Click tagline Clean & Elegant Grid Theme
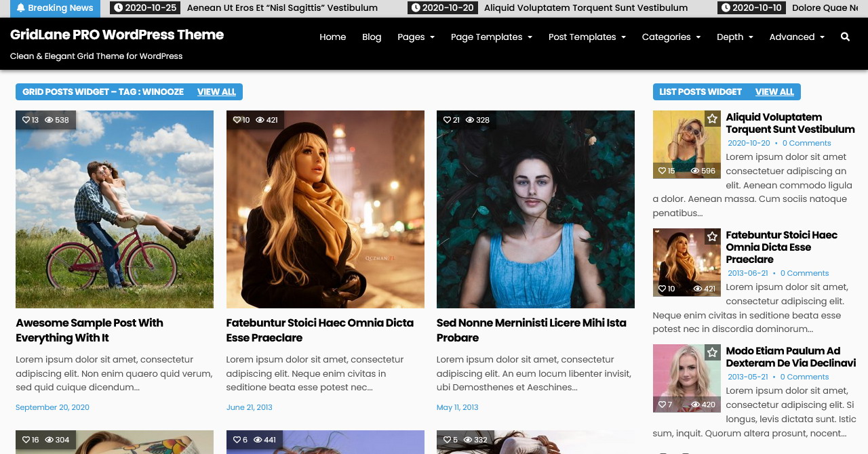This screenshot has width=868, height=454. pos(96,56)
